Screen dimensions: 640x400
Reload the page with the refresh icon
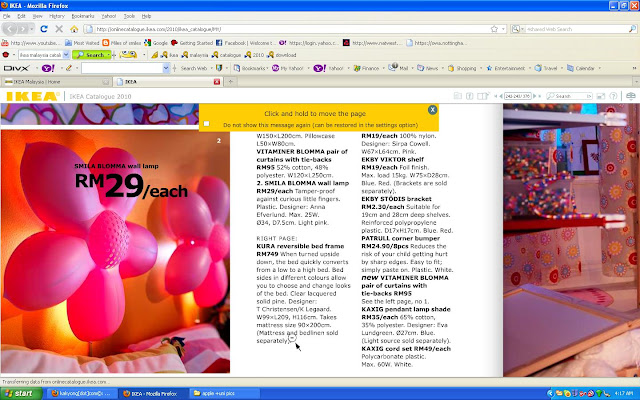coord(44,29)
